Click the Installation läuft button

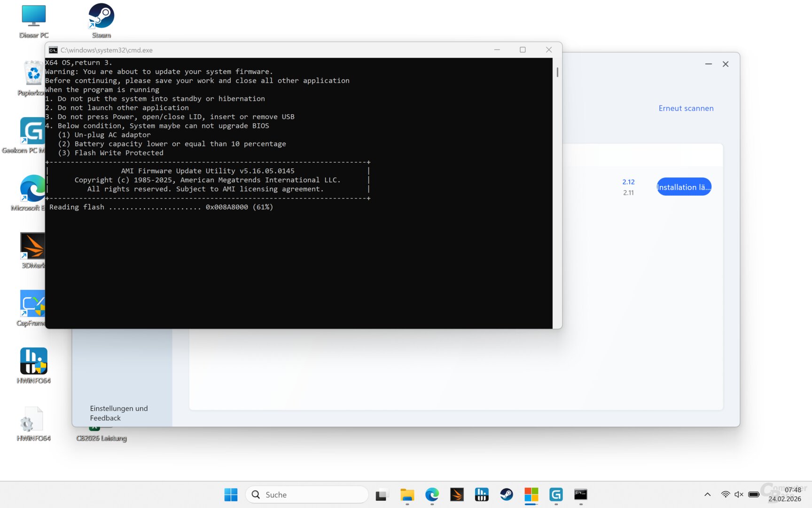point(684,187)
